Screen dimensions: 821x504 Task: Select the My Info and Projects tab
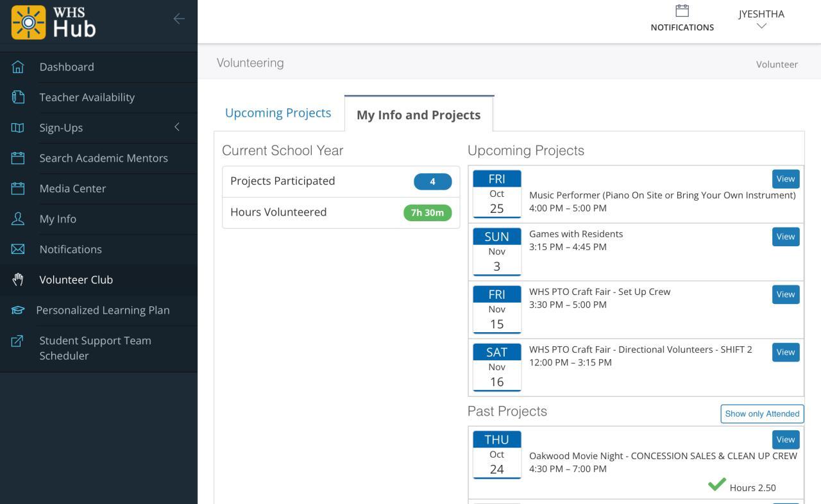418,115
